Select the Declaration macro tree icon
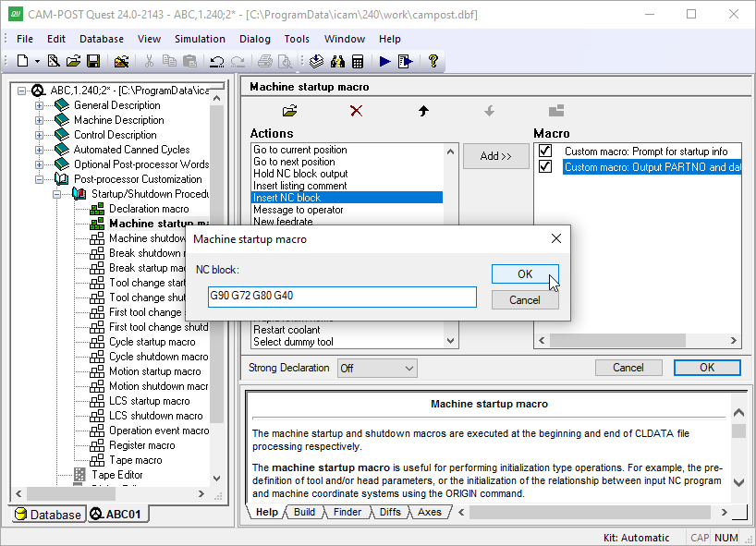The image size is (756, 546). coord(97,209)
